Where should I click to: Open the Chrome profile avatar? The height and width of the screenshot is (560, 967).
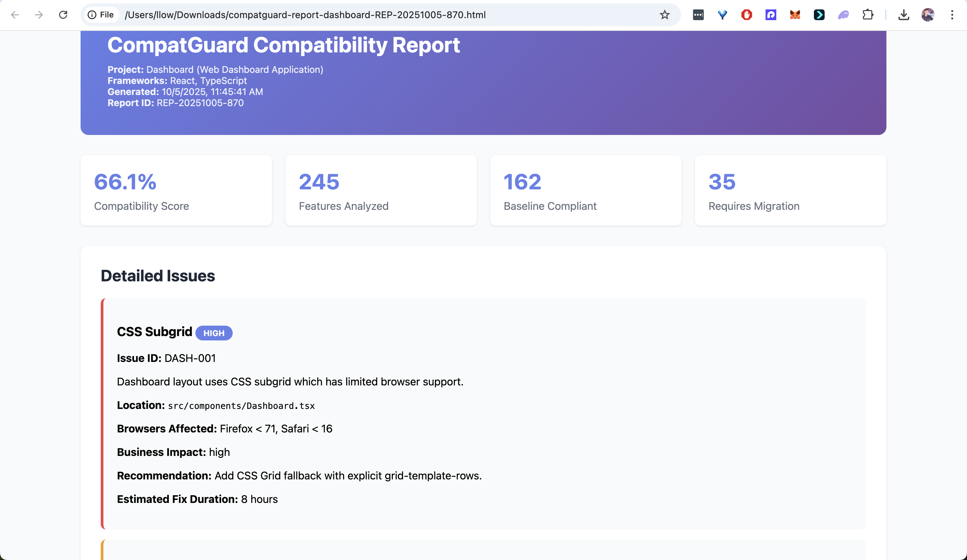pos(928,15)
